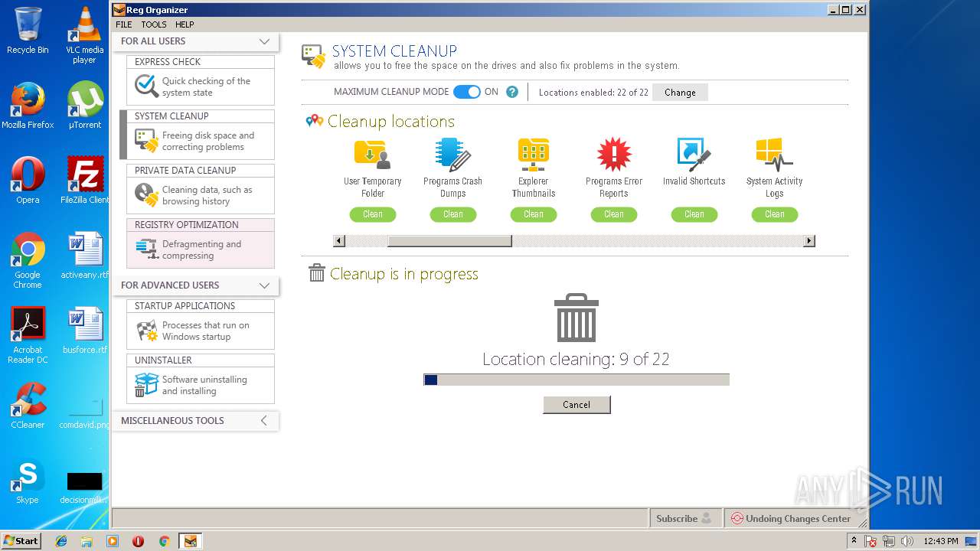
Task: Click the Subscribe button
Action: point(685,518)
